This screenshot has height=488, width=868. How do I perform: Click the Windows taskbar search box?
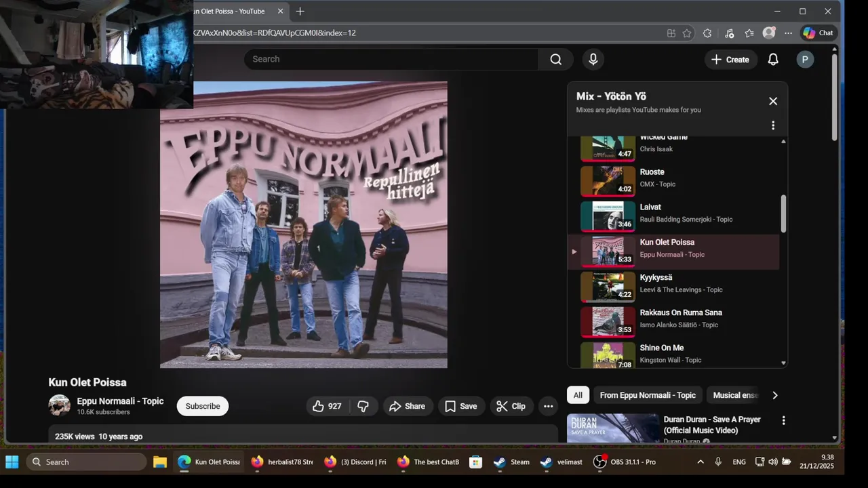tap(86, 462)
